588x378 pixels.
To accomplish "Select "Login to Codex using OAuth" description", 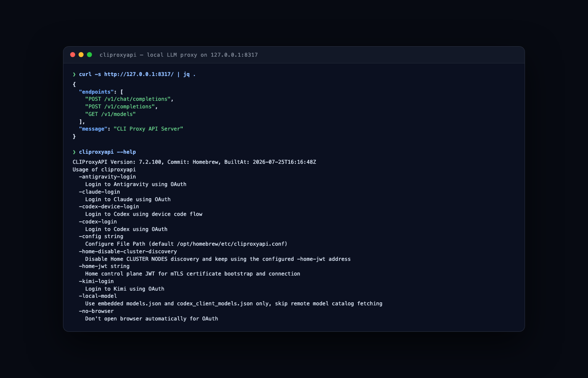I will point(126,229).
